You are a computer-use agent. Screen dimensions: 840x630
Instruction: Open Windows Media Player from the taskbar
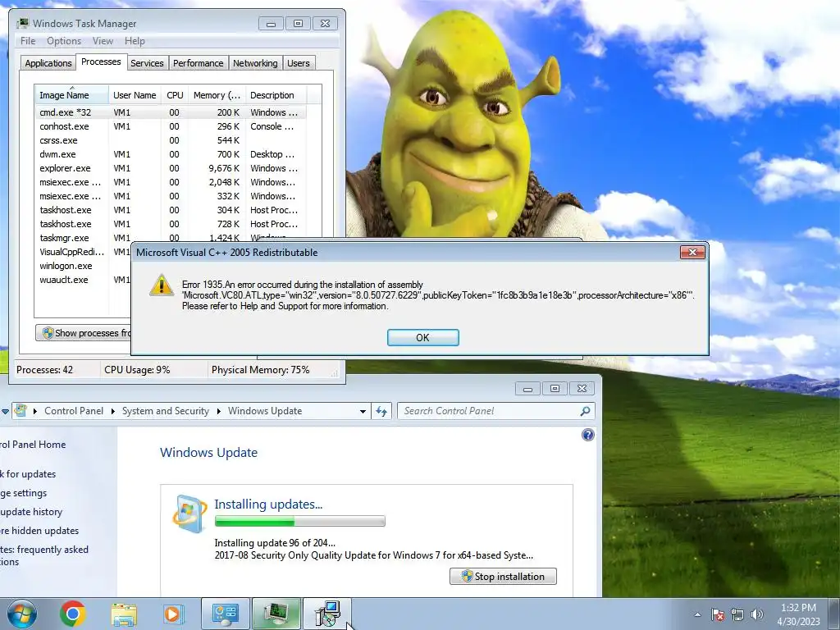click(x=174, y=614)
